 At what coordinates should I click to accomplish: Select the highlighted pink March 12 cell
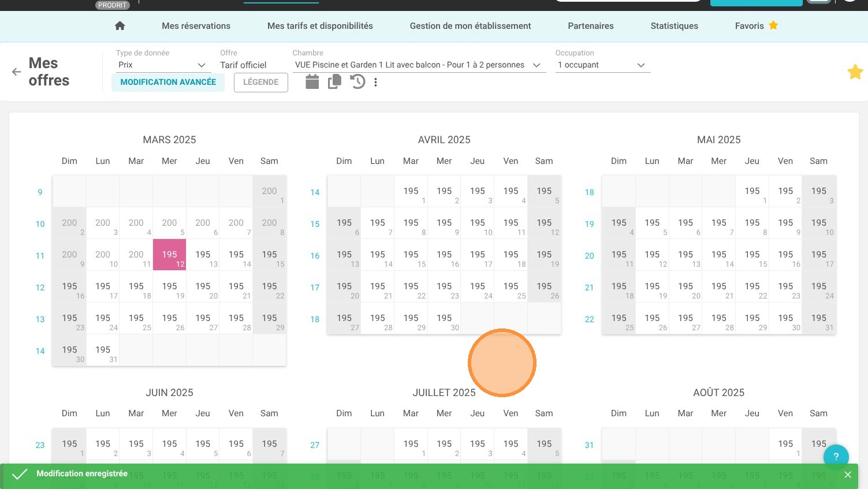pyautogui.click(x=169, y=255)
